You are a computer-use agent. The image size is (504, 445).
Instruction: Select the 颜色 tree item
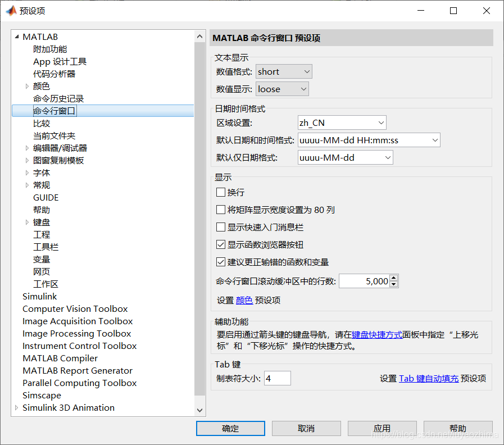(x=42, y=86)
